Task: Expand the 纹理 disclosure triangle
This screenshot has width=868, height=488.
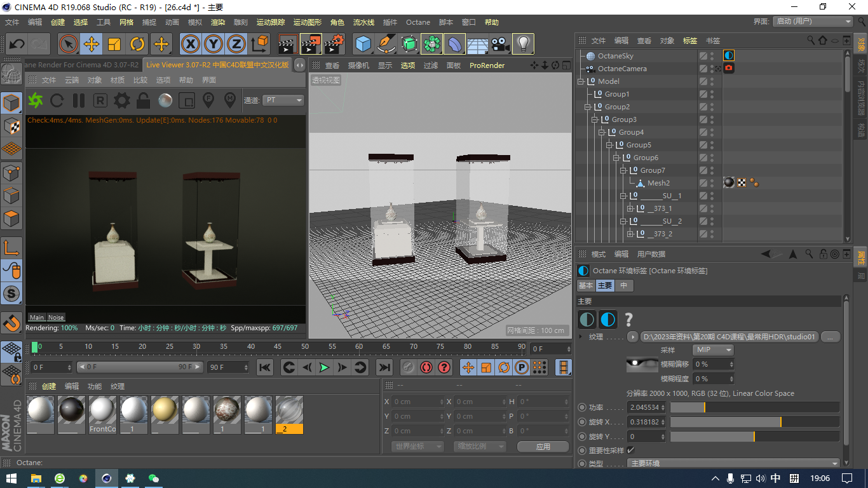Action: click(x=581, y=337)
